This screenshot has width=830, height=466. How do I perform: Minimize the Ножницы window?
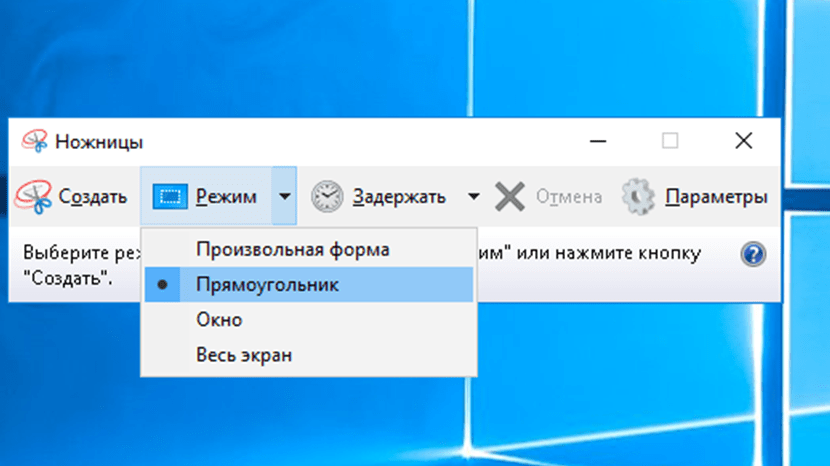597,141
